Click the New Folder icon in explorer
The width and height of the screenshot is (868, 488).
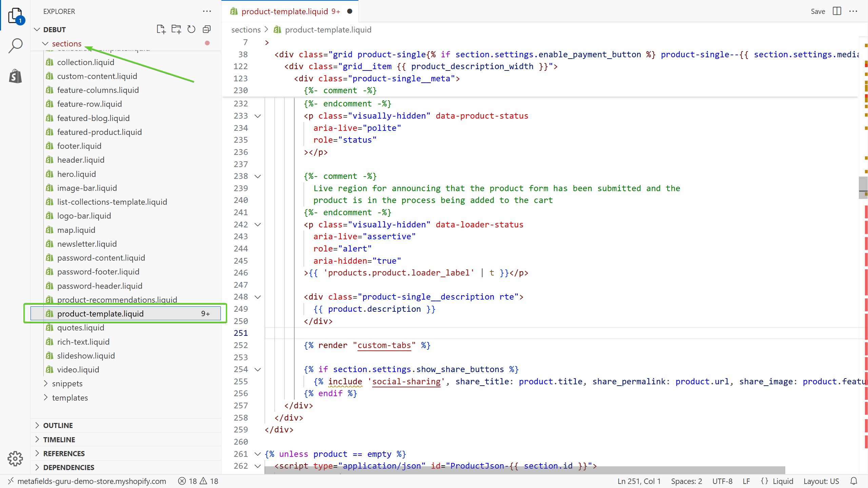click(x=176, y=29)
